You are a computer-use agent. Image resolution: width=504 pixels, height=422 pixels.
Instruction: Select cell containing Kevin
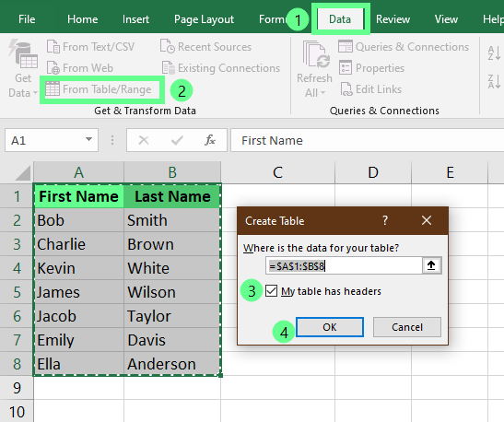(78, 268)
